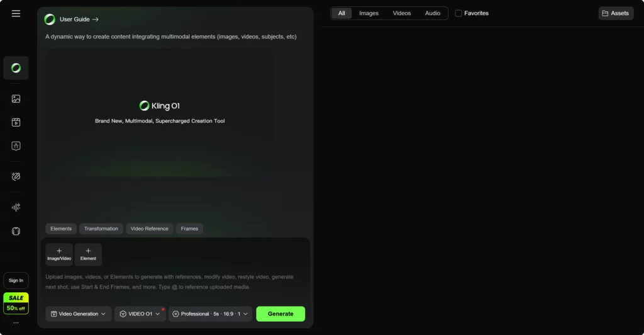This screenshot has height=335, width=644.
Task: Open the audio waveform sidebar icon
Action: tap(16, 207)
